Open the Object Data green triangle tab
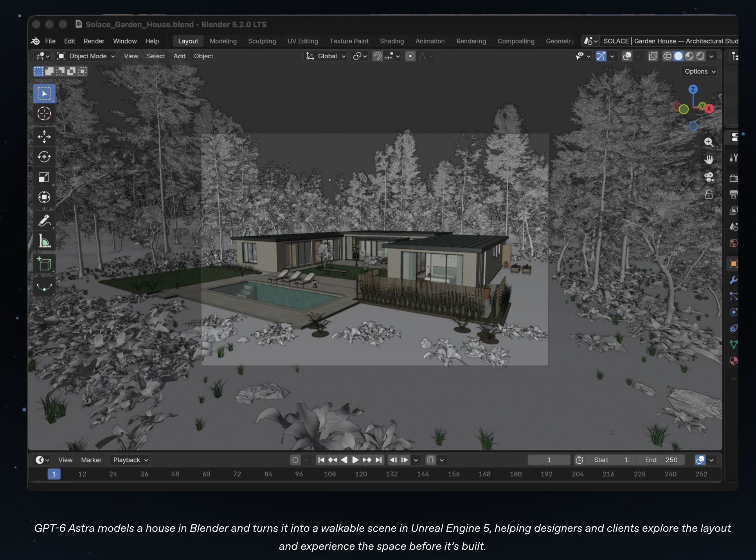Viewport: 756px width, 560px height. 734,344
